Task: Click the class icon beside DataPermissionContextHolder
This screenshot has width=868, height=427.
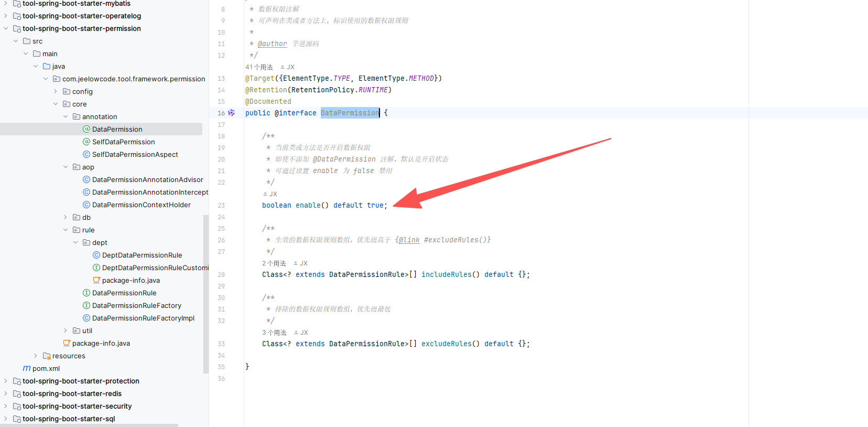Action: tap(86, 205)
